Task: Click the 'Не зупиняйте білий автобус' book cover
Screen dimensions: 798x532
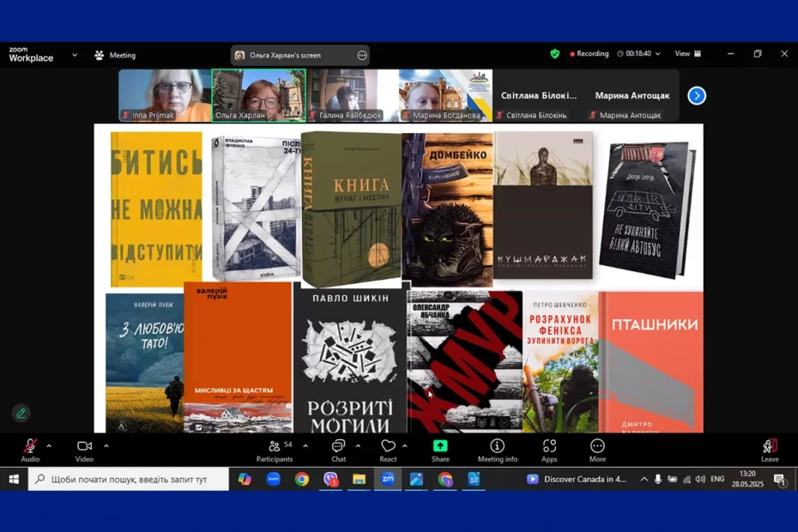Action: tap(647, 209)
